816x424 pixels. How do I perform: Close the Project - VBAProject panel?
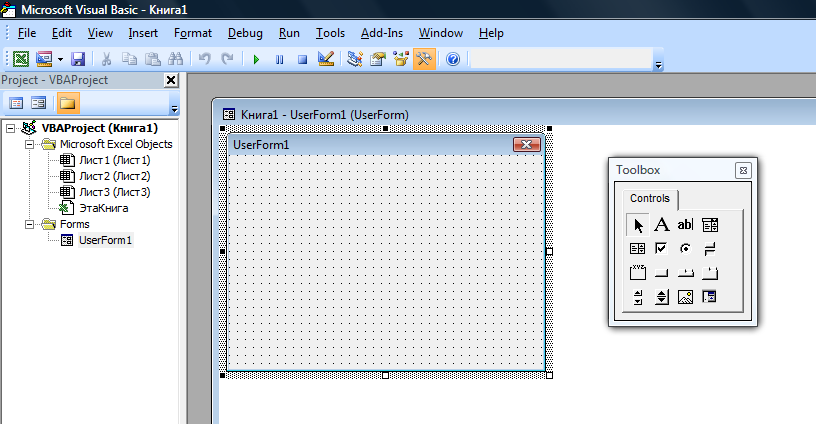pyautogui.click(x=171, y=80)
